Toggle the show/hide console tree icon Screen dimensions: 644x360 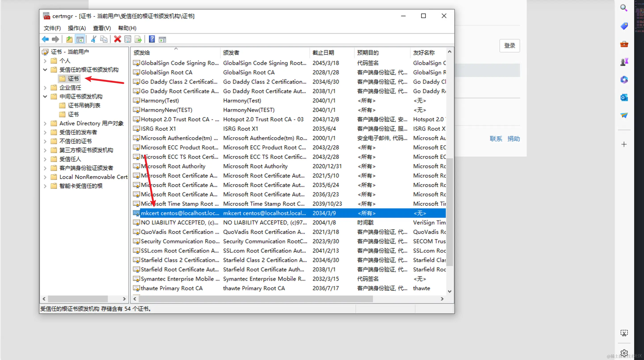coord(80,39)
